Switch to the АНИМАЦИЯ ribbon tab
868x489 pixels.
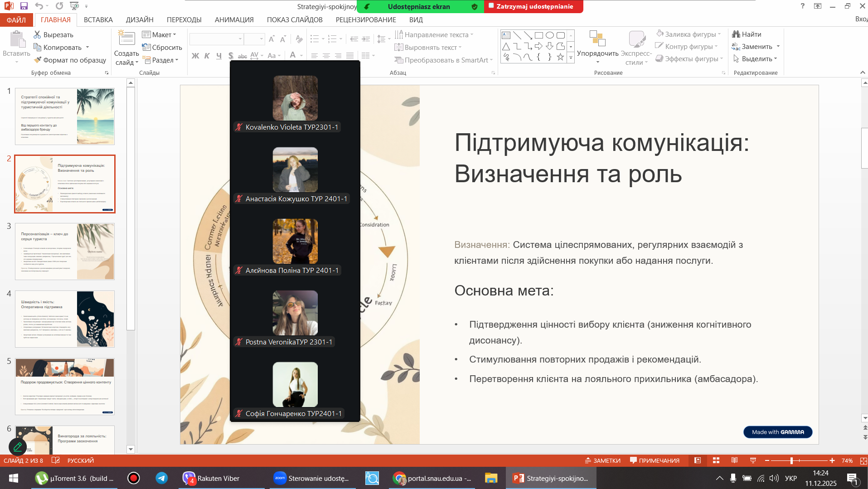[x=234, y=19]
